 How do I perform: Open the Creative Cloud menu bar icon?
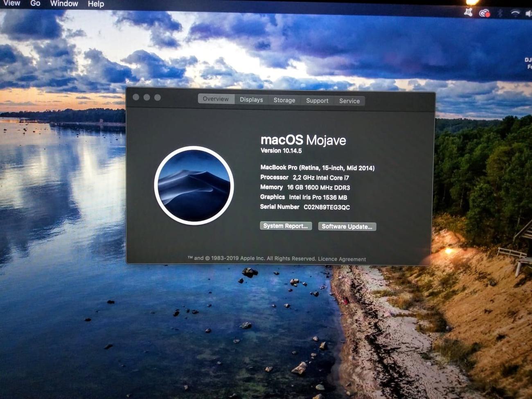coord(485,13)
